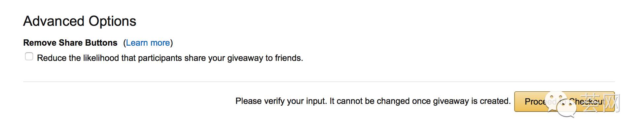Click the Remove Share Buttons label
The width and height of the screenshot is (644, 137).
pos(70,43)
